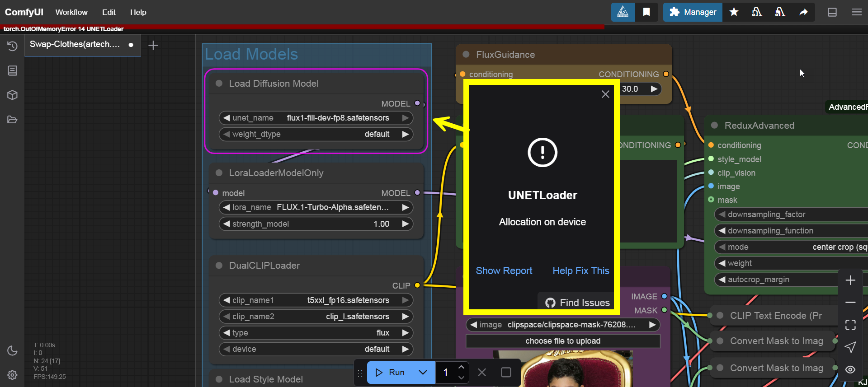Select the Swap-Clothes workflow tab
868x387 pixels.
[x=75, y=44]
